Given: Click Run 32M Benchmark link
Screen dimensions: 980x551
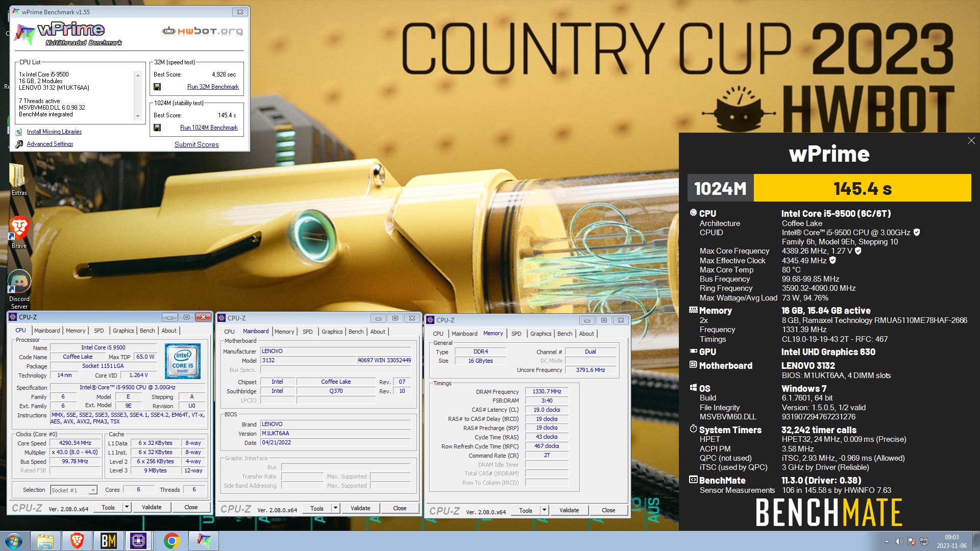Looking at the screenshot, I should (x=213, y=87).
